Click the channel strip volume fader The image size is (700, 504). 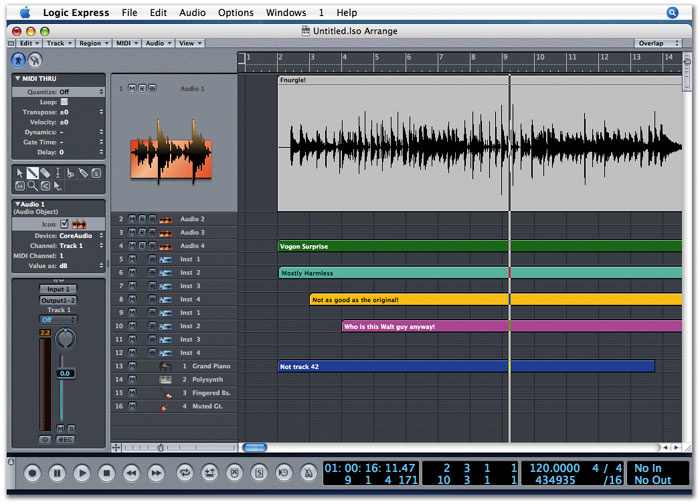click(63, 373)
